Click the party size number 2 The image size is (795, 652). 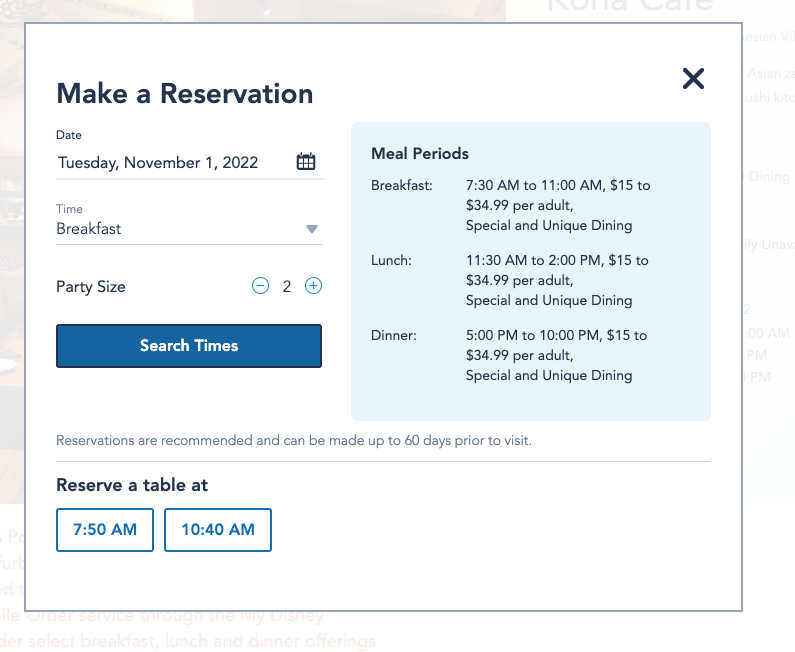coord(287,287)
